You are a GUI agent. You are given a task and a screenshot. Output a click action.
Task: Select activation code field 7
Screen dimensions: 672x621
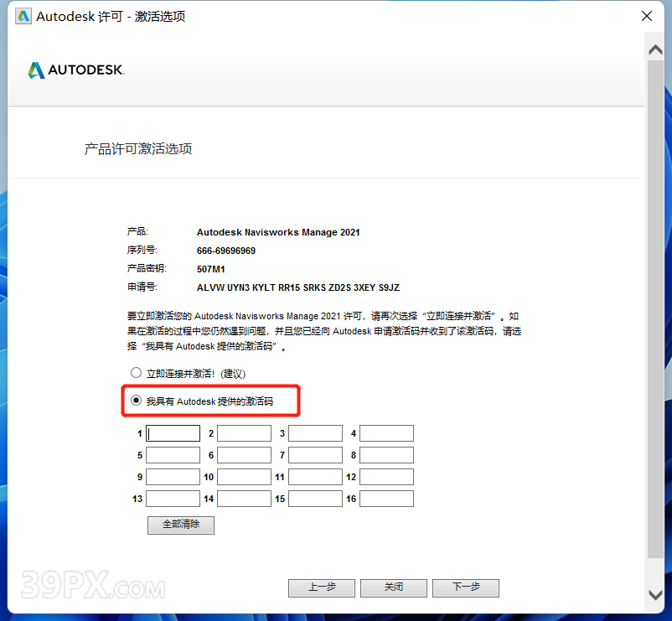(x=315, y=455)
